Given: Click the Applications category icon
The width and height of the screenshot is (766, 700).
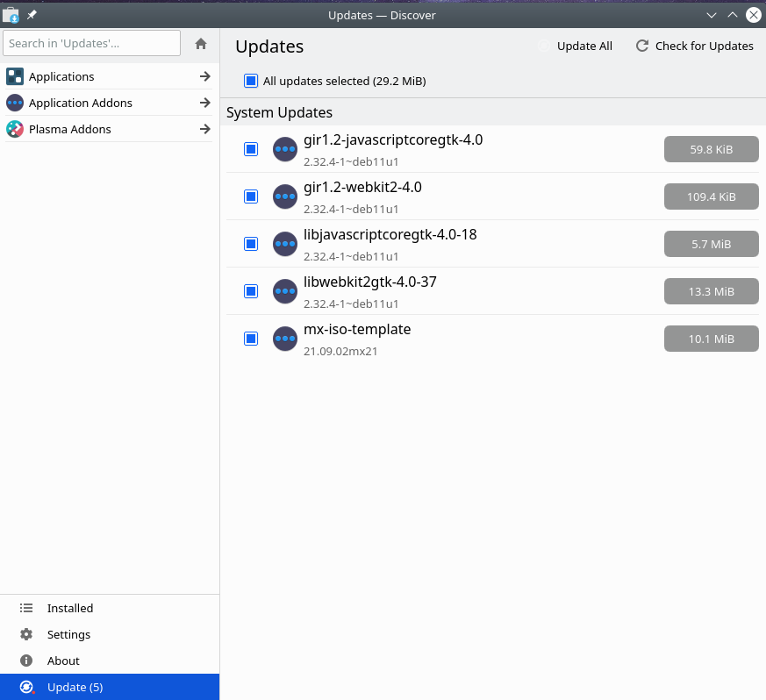Looking at the screenshot, I should 15,76.
